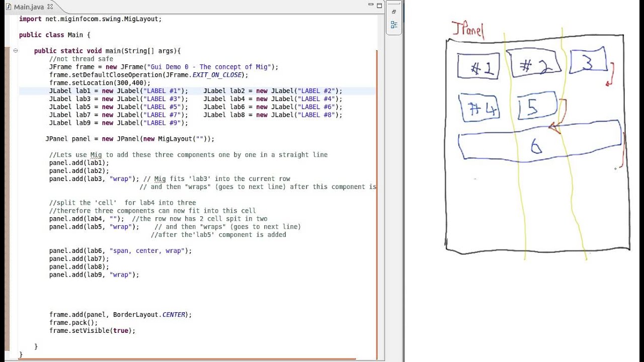Click the panel.add(lab1); line
The image size is (644, 362).
pos(79,163)
